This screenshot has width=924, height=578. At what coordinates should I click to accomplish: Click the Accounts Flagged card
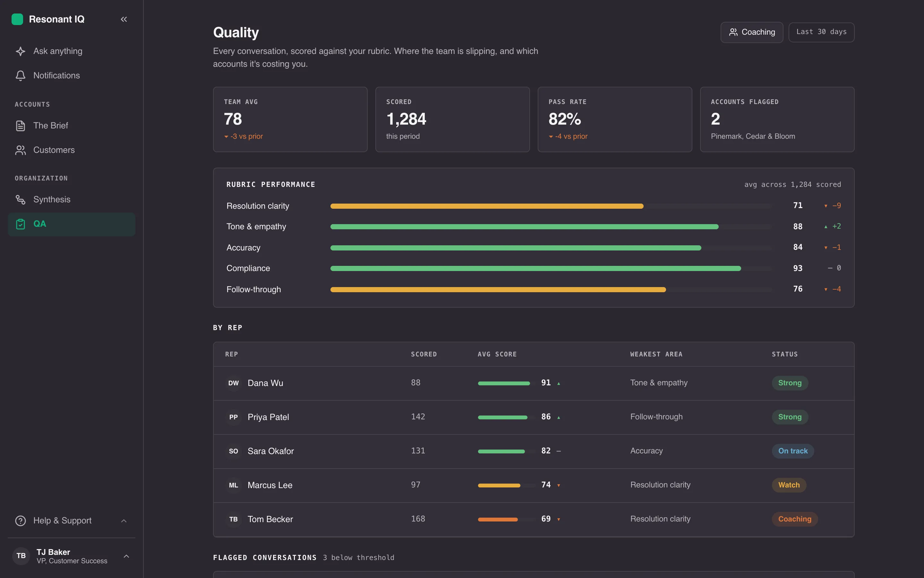coord(777,119)
